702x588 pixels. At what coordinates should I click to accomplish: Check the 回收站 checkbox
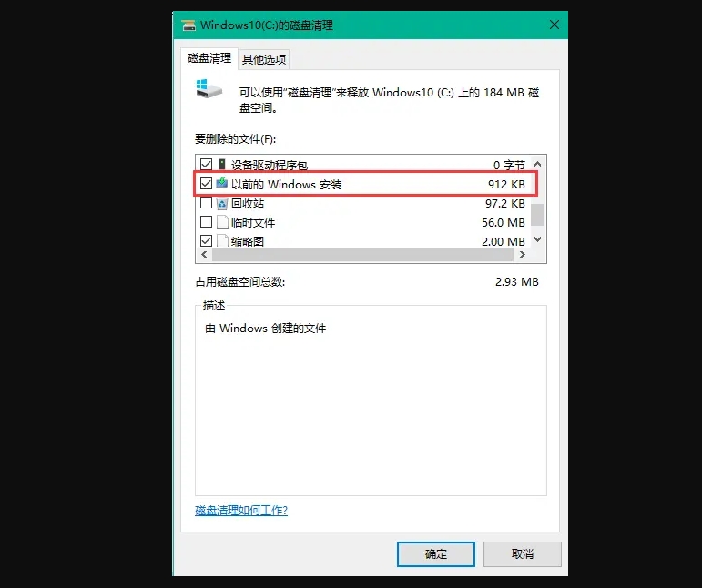206,203
